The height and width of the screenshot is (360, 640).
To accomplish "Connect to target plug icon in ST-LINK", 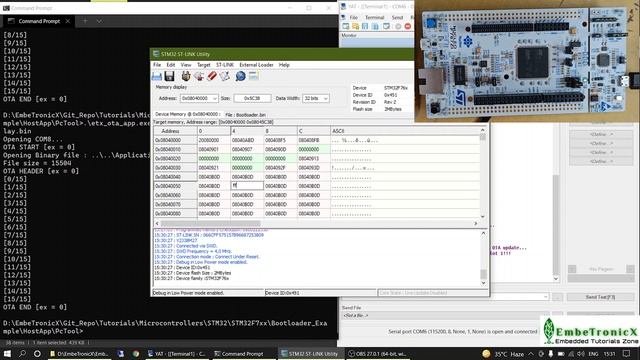I will point(186,76).
